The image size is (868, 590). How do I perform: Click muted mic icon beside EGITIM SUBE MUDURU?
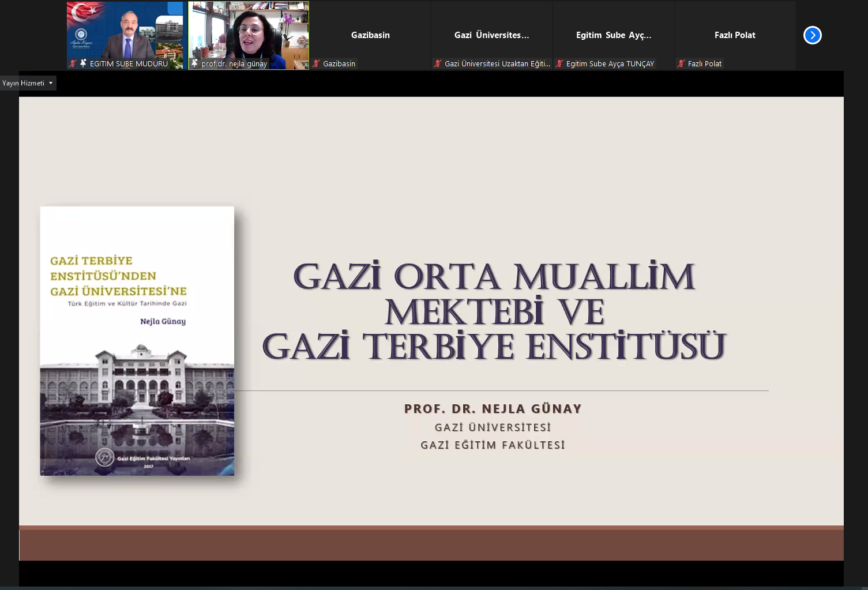point(73,63)
